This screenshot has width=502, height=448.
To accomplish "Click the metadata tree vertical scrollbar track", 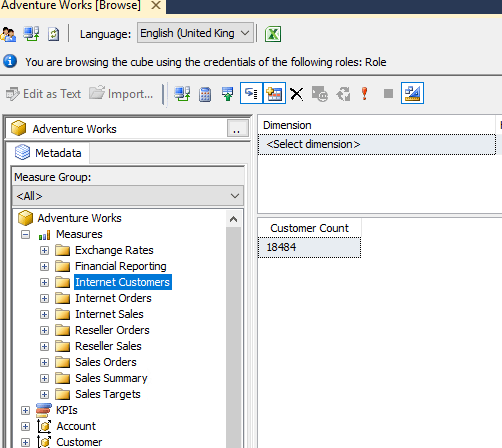I will click(233, 337).
